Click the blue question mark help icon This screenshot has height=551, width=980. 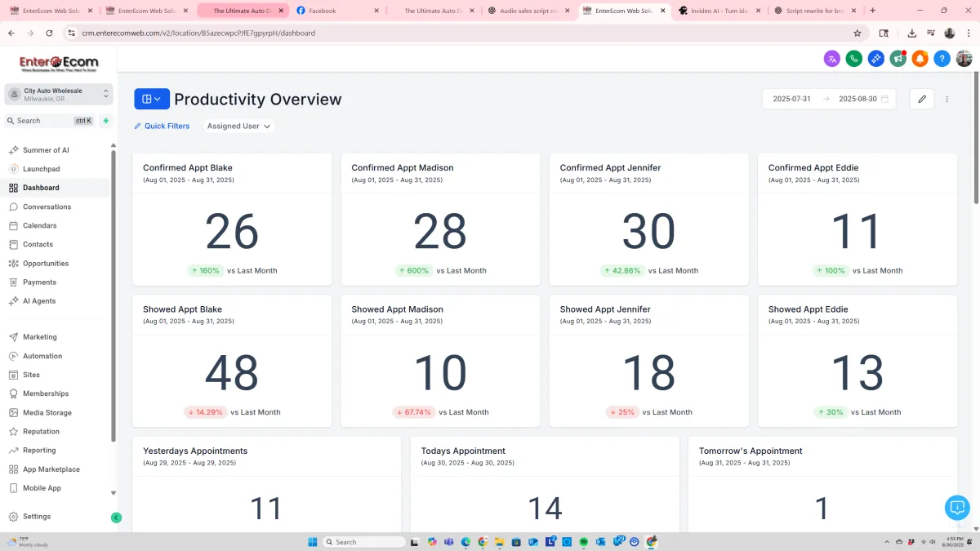coord(942,59)
